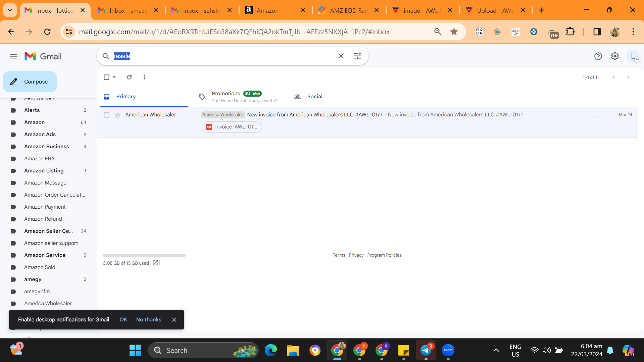Image resolution: width=644 pixels, height=362 pixels.
Task: Click the storage usage progress bar
Action: 144,255
